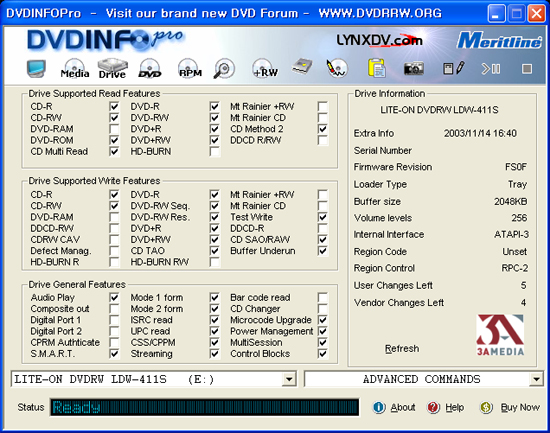Open the Media info toolbar icon
Screen dimensions: 550x433
[x=75, y=69]
